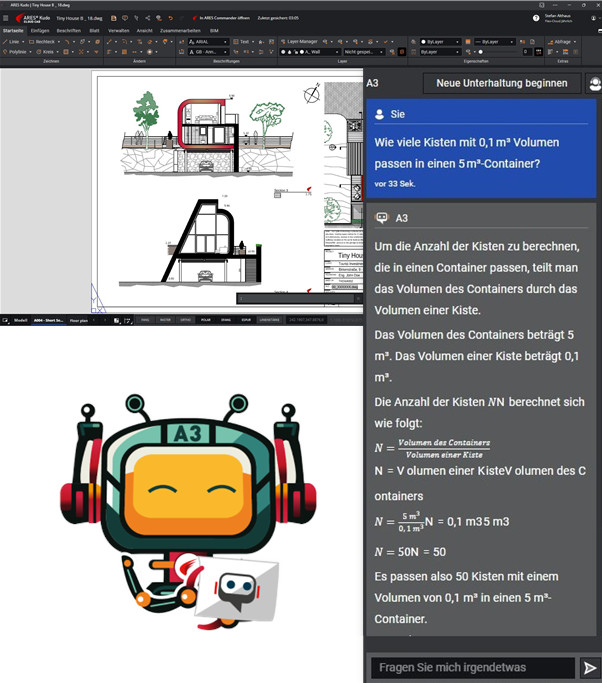Image resolution: width=602 pixels, height=683 pixels.
Task: Open the Nicht gespeichert layer state dropdown
Action: pyautogui.click(x=364, y=52)
